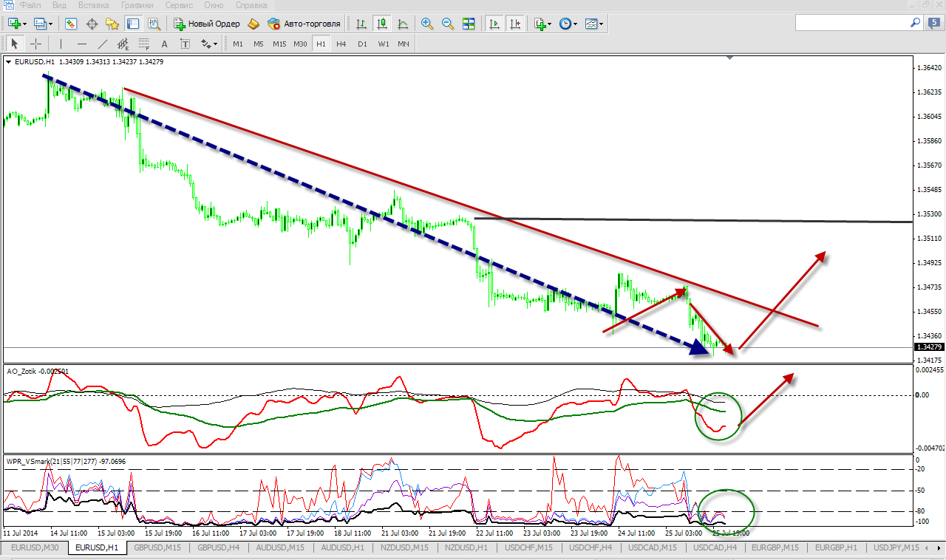Open the Market Watch window icon
This screenshot has height=560, width=946.
[x=71, y=24]
